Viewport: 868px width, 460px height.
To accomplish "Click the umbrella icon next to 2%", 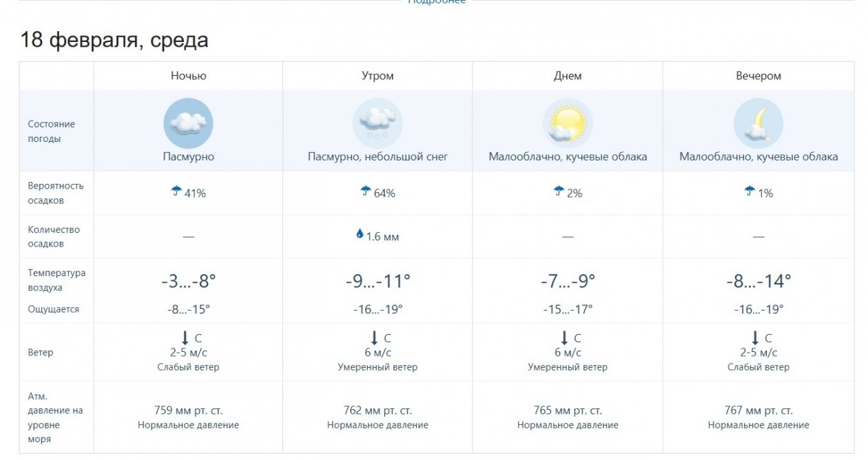I will coord(559,191).
